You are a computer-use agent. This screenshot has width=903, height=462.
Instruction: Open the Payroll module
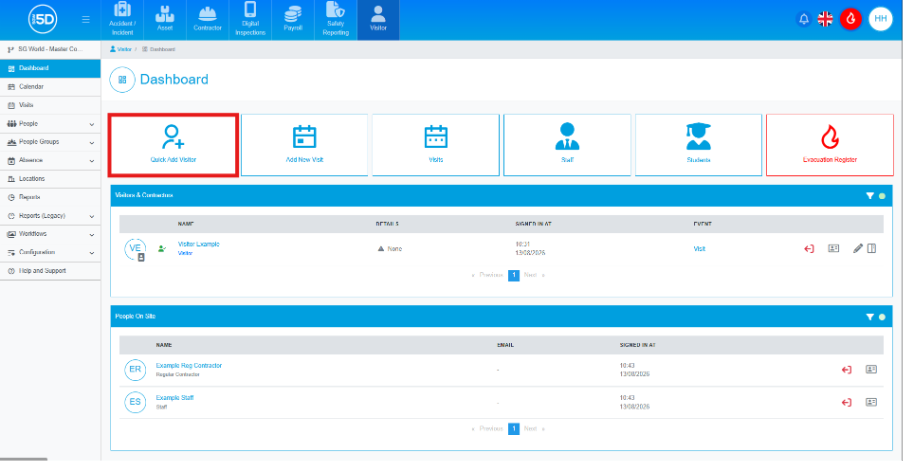(293, 20)
